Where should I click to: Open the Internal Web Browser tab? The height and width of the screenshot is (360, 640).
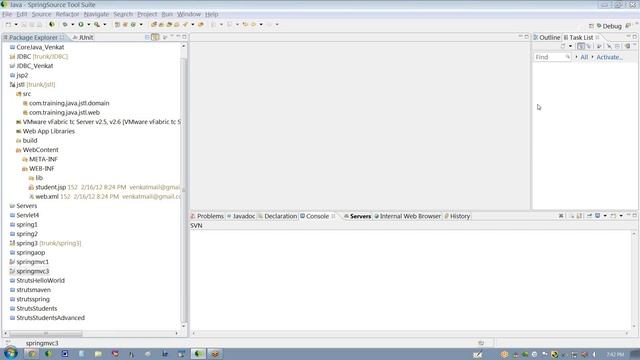click(x=407, y=216)
